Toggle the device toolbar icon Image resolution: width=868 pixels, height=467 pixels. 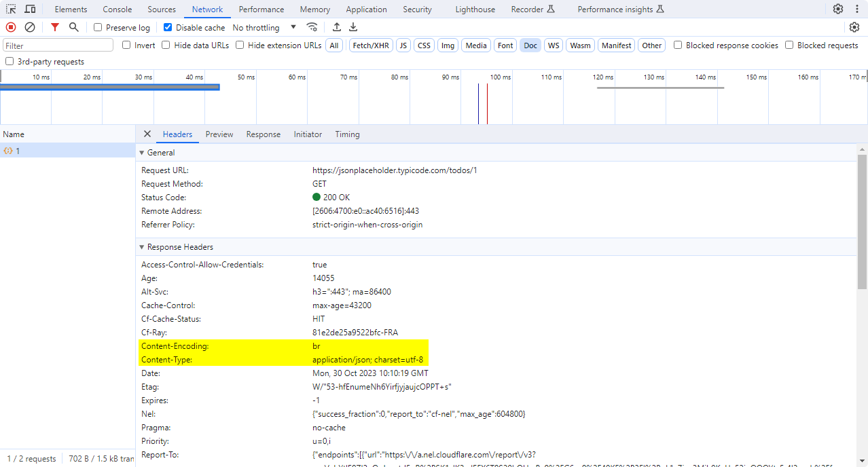tap(31, 10)
